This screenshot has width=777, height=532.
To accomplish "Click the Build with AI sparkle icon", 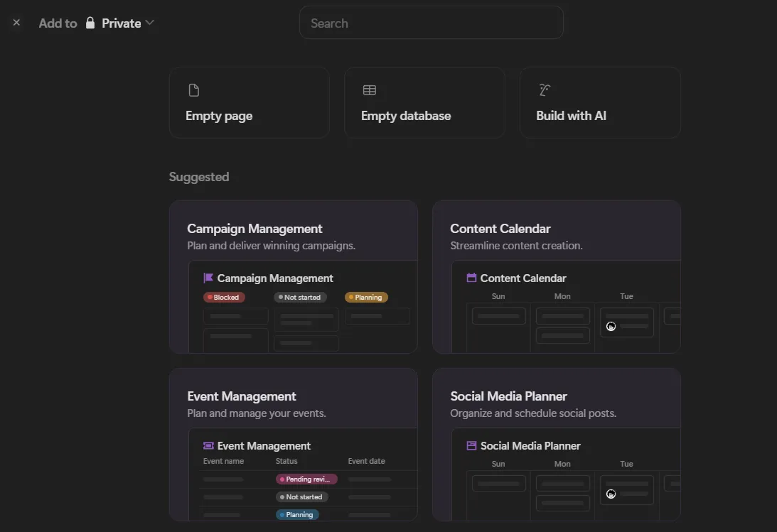I will click(x=545, y=89).
